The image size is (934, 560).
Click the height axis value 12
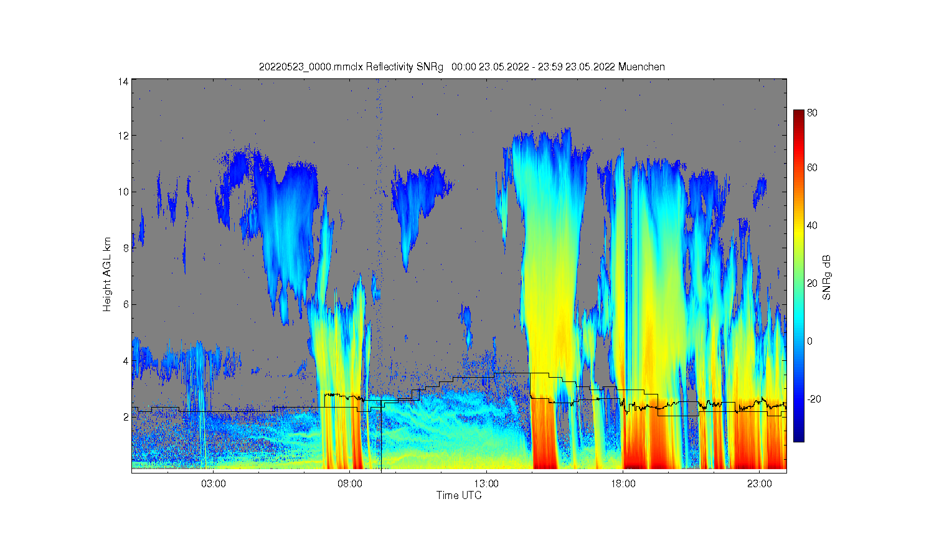[124, 136]
